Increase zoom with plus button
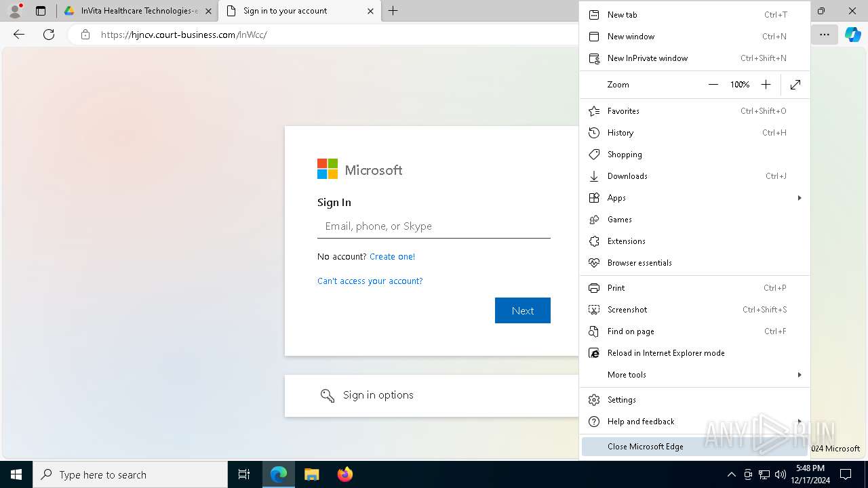 [x=766, y=85]
